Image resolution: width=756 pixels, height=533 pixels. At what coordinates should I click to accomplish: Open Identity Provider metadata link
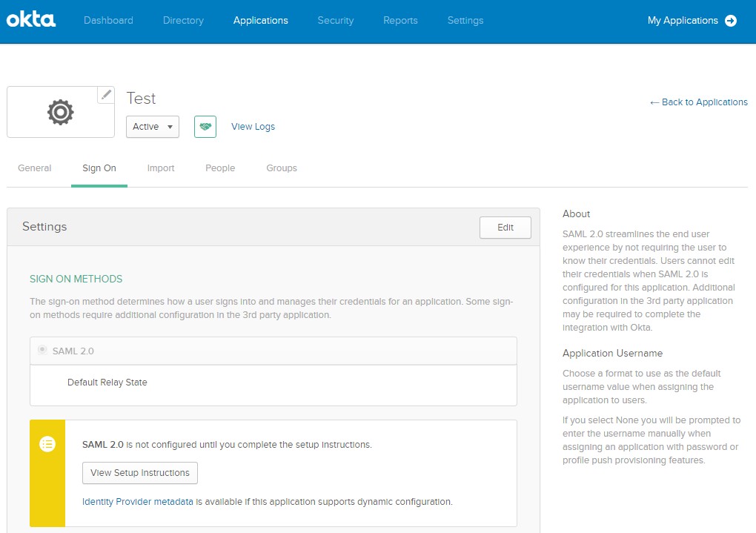138,502
